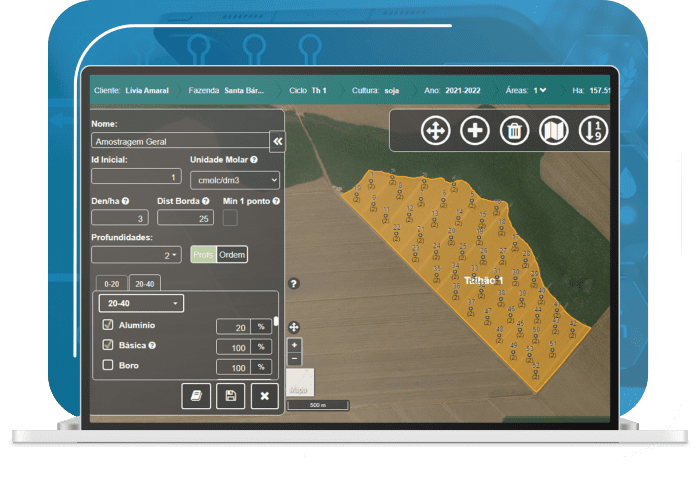Open Unidade Molar help icon

point(254,160)
